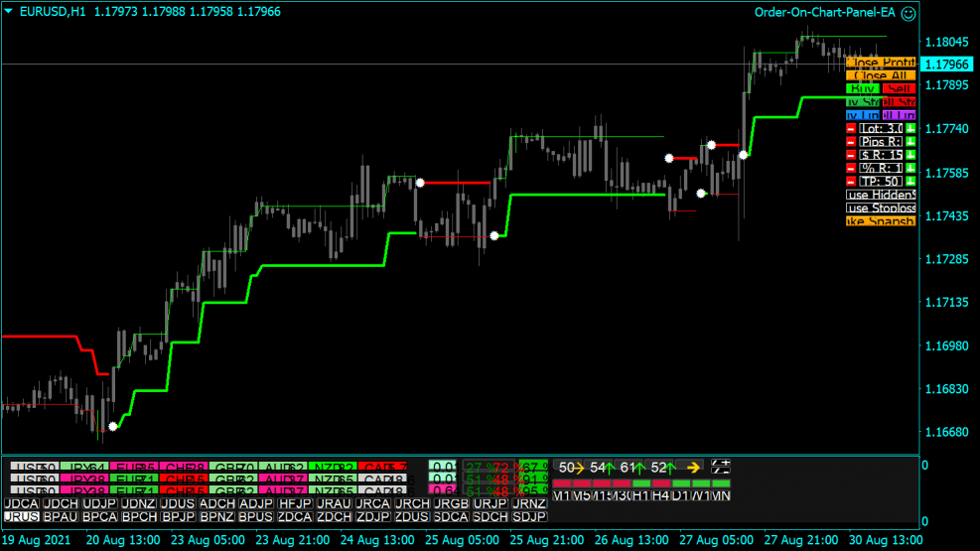980x551 pixels.
Task: Click the purple Sell Limit button
Action: point(899,115)
